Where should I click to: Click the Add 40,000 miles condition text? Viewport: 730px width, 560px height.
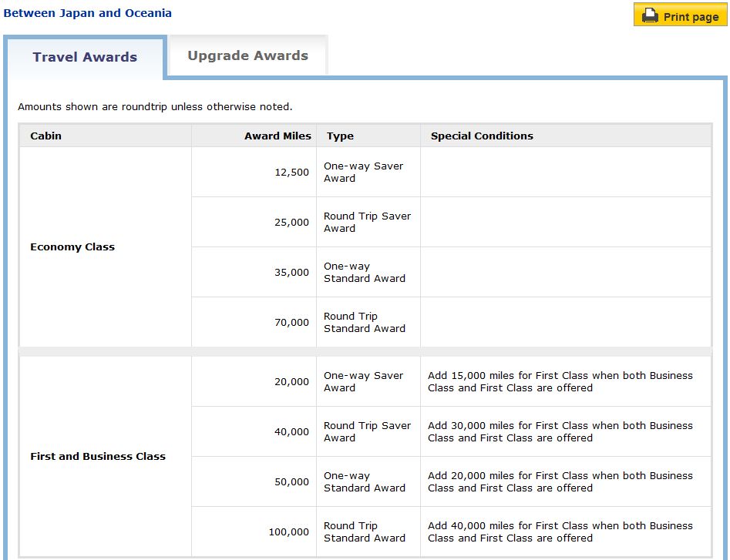[x=560, y=532]
